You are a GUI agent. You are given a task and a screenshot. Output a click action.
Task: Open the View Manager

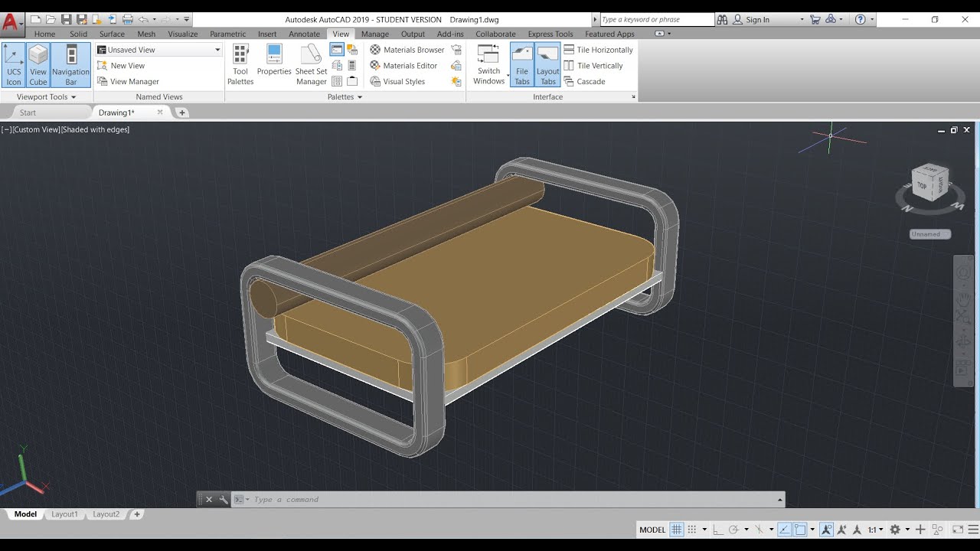tap(128, 82)
